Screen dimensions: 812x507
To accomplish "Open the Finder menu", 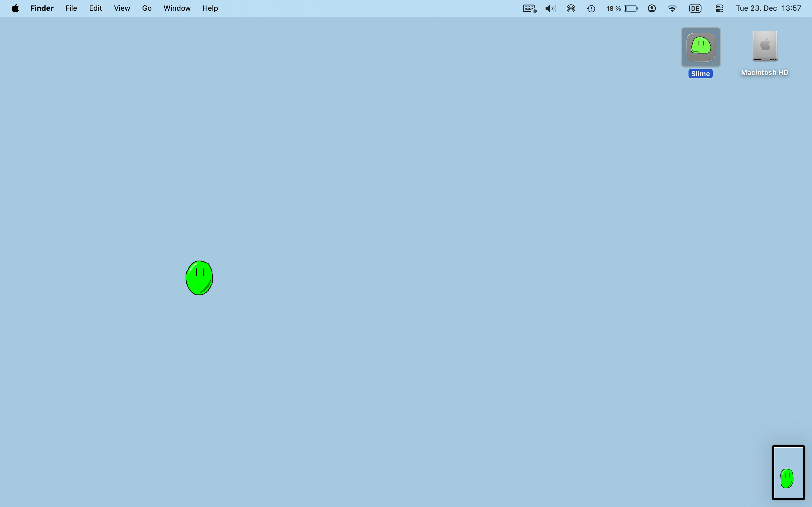I will point(42,8).
